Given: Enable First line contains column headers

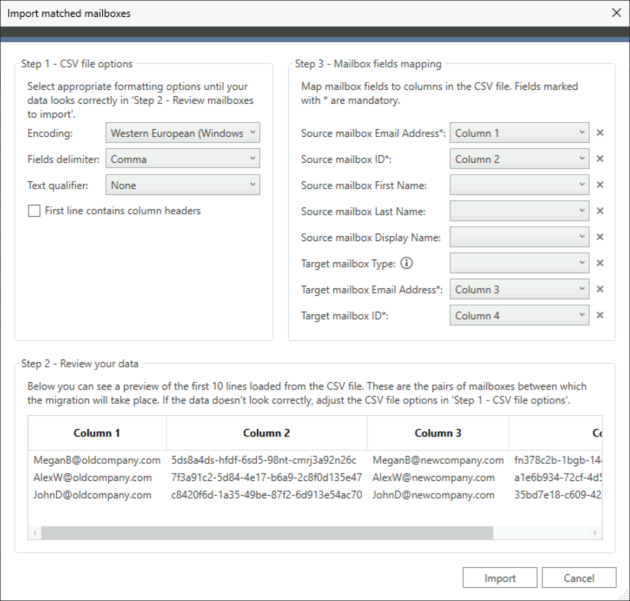Looking at the screenshot, I should (x=34, y=211).
